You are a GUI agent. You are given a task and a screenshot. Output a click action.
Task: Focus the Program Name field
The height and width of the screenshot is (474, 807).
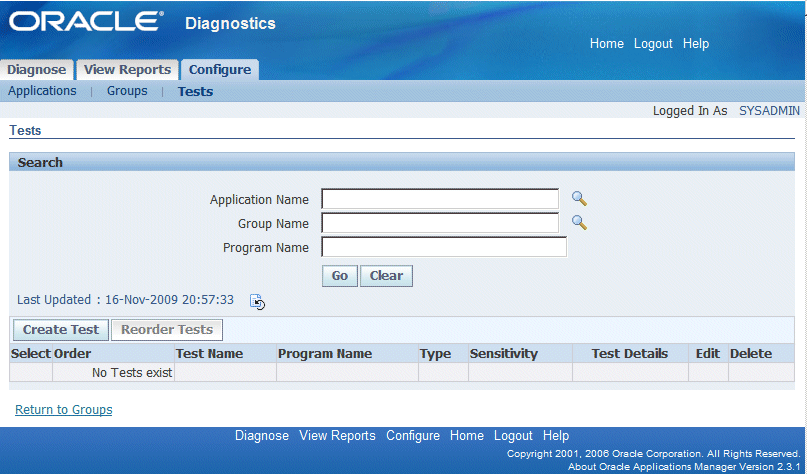point(444,247)
